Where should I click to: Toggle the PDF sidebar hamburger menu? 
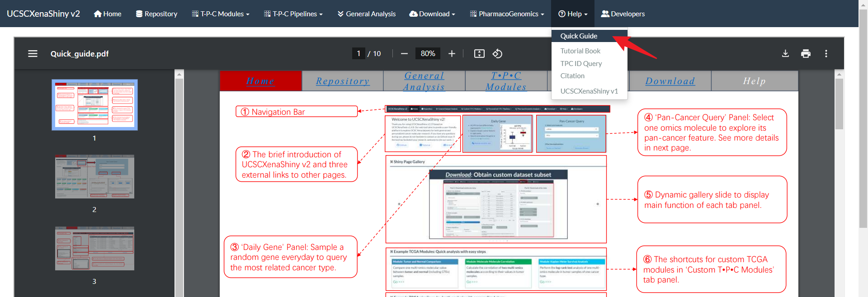[x=33, y=54]
